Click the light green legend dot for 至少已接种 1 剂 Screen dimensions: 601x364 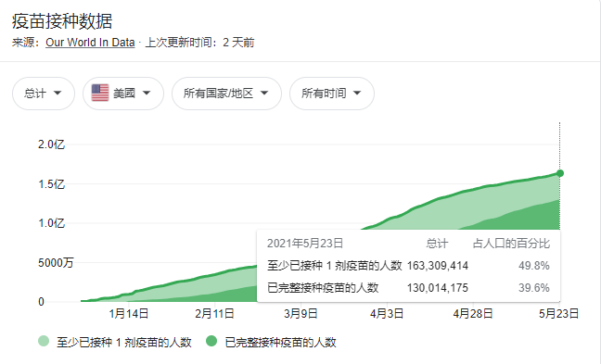click(x=44, y=341)
